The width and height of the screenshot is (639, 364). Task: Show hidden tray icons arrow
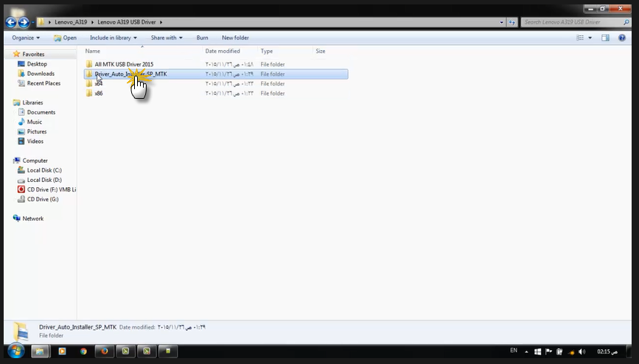pos(526,351)
